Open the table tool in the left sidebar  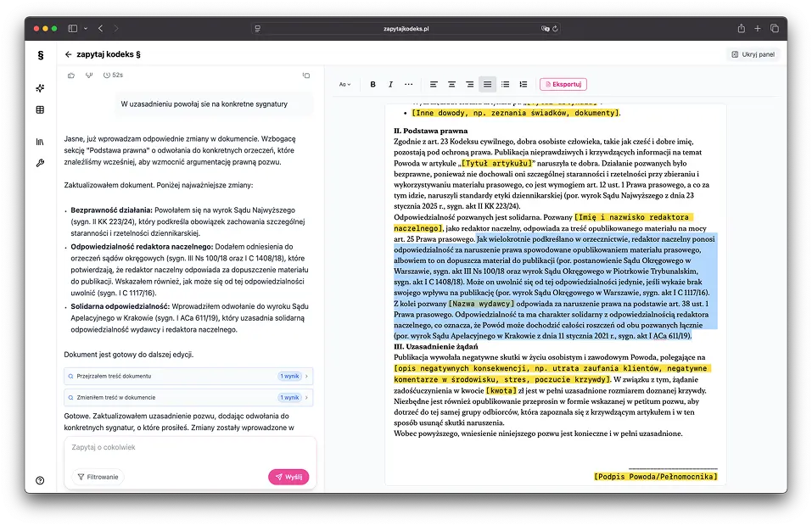click(x=40, y=109)
